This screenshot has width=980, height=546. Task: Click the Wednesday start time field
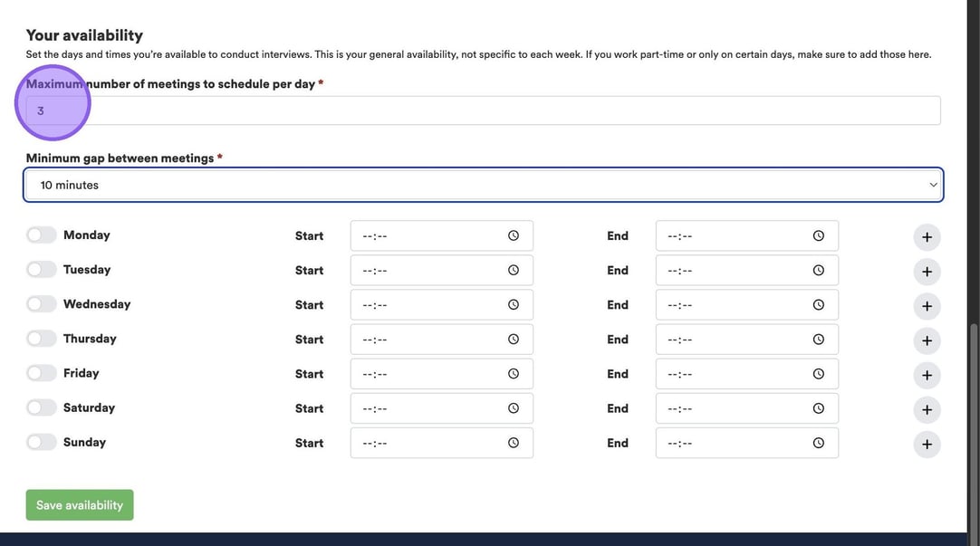(430, 305)
